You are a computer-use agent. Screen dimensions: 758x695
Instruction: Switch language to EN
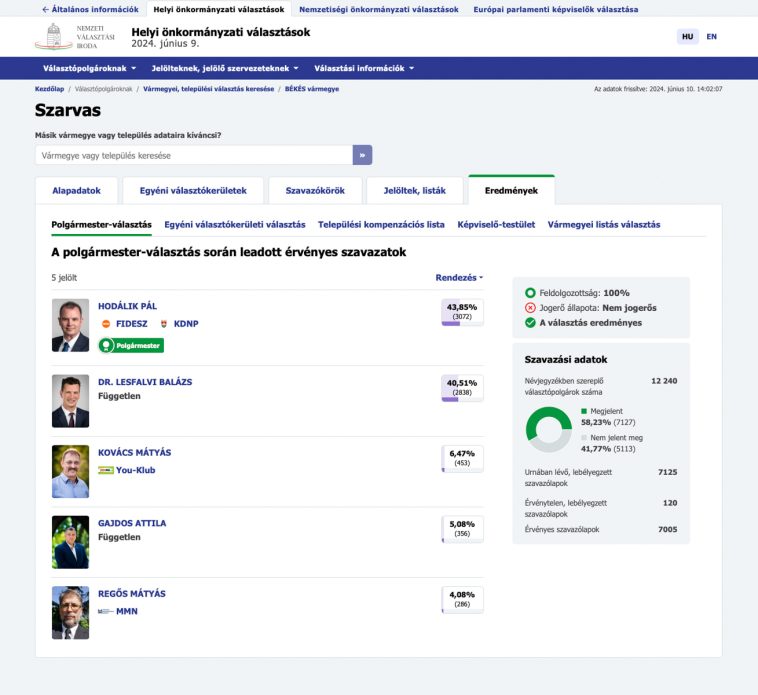pos(711,37)
